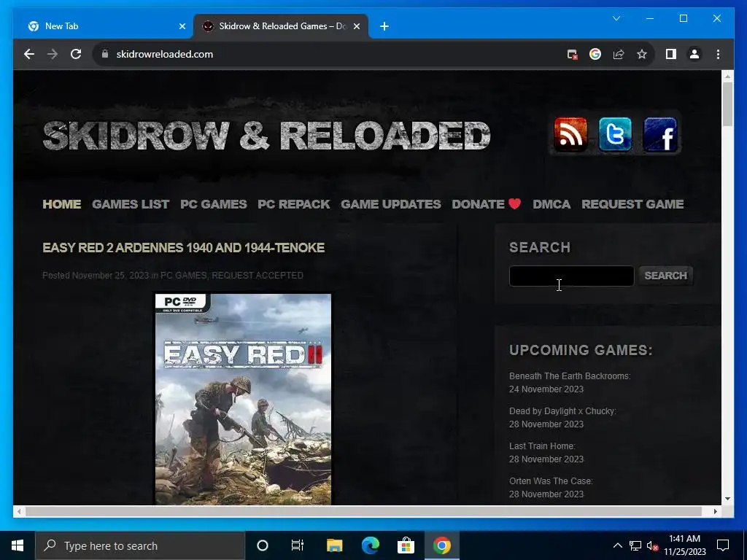This screenshot has width=747, height=560.
Task: Select the Skidrow & Reloaded Games tab
Action: point(281,26)
